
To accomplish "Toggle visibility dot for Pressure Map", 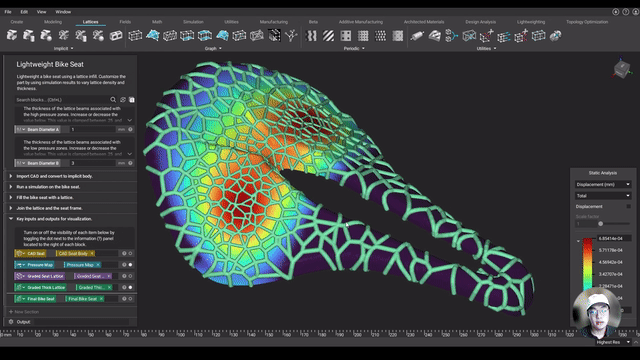I will tap(131, 264).
